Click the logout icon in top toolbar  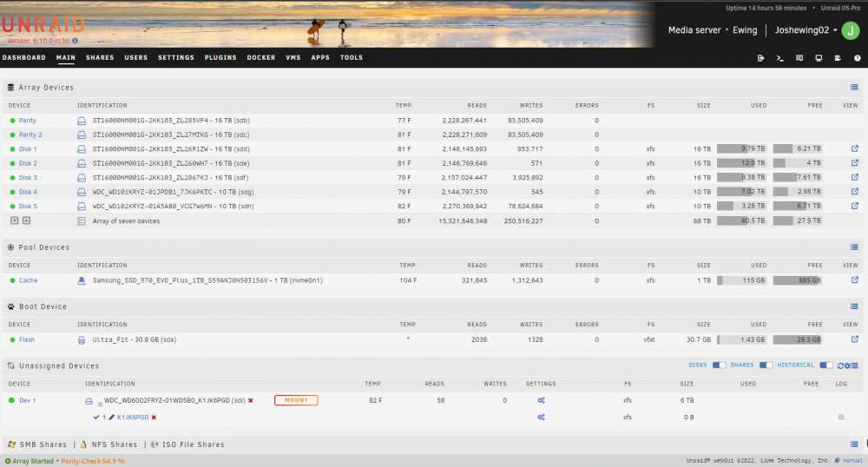pos(760,58)
